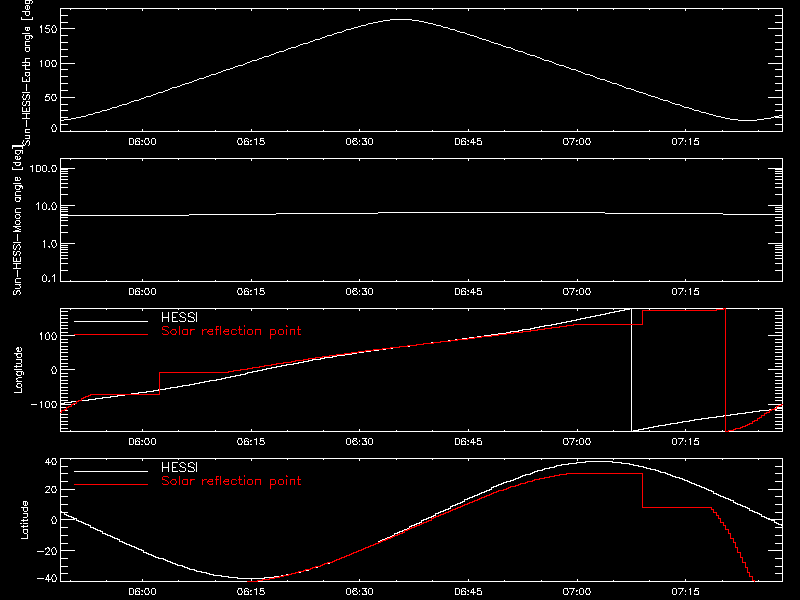Click red 'Solar reflection point' in Longitude legend
Image resolution: width=800 pixels, height=600 pixels.
point(231,331)
